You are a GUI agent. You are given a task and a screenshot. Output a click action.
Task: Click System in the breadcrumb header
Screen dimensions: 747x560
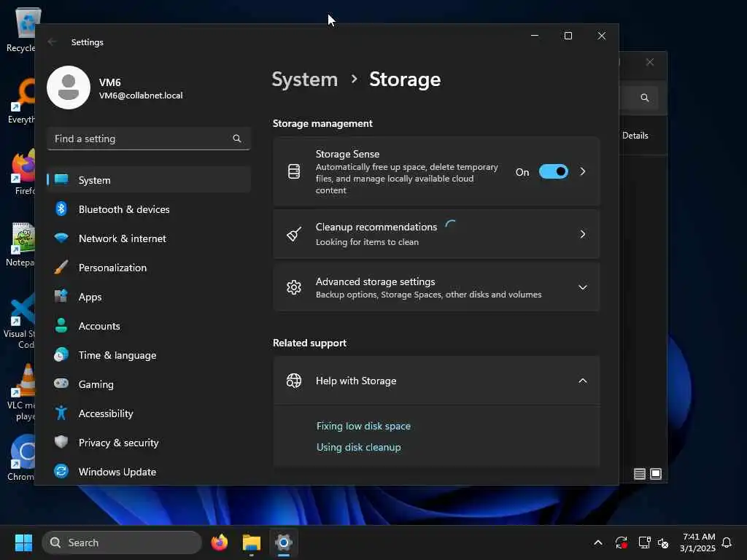click(304, 79)
